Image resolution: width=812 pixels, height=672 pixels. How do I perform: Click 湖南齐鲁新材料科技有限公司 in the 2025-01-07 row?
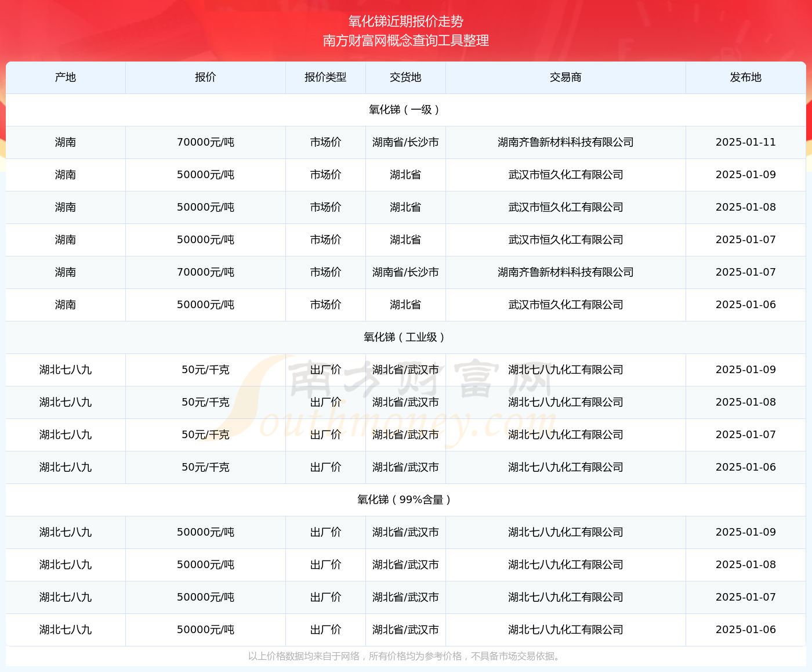[x=565, y=272]
